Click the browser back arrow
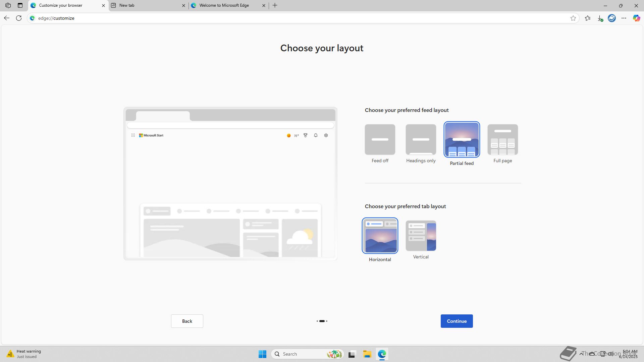 (7, 18)
